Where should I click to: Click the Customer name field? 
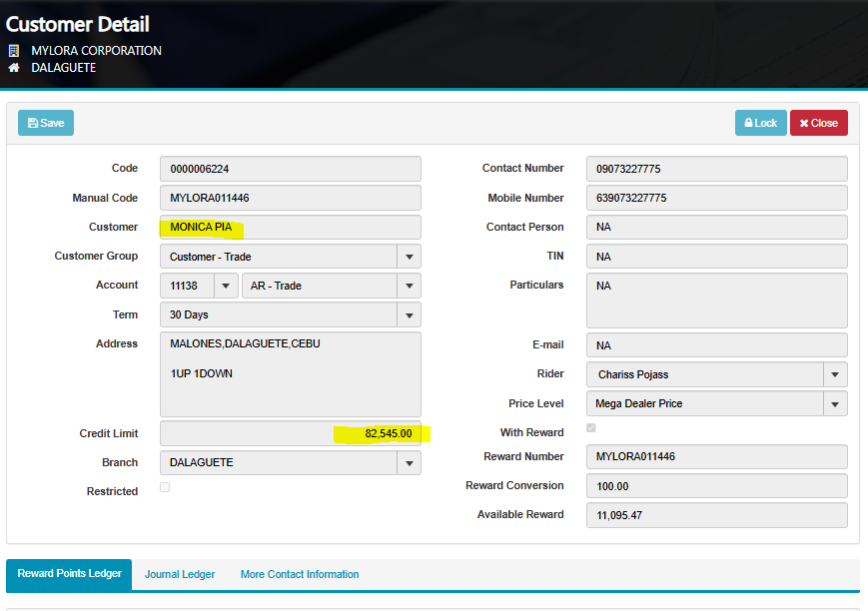[x=290, y=227]
